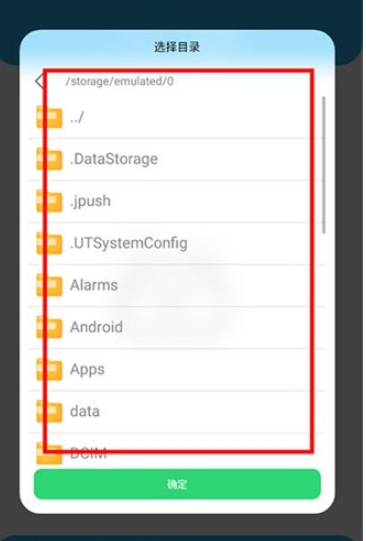This screenshot has width=366, height=541.
Task: Click the .UTSystemConfig folder icon
Action: pos(49,243)
